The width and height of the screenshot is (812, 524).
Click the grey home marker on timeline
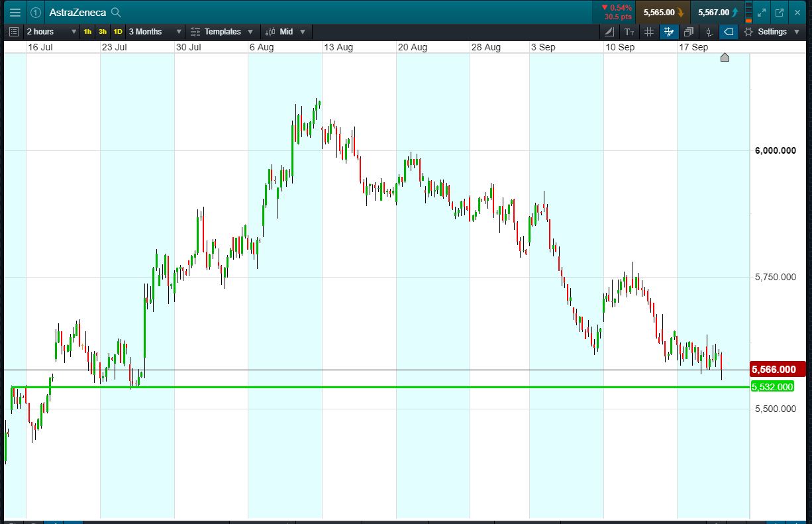pyautogui.click(x=725, y=58)
